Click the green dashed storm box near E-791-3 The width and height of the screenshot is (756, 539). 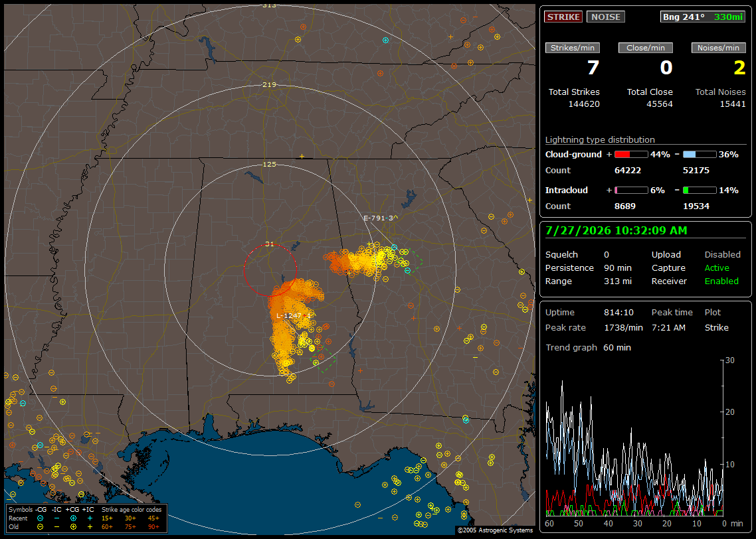[x=414, y=261]
